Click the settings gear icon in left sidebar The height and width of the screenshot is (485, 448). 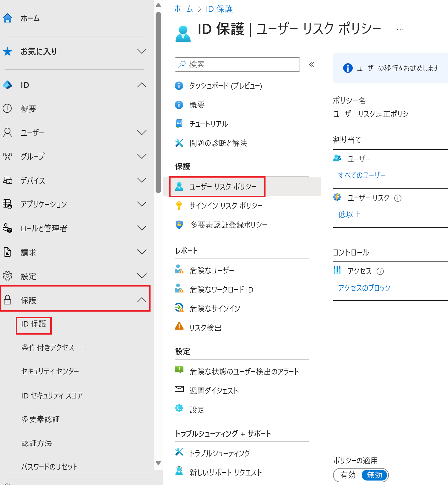pyautogui.click(x=7, y=276)
